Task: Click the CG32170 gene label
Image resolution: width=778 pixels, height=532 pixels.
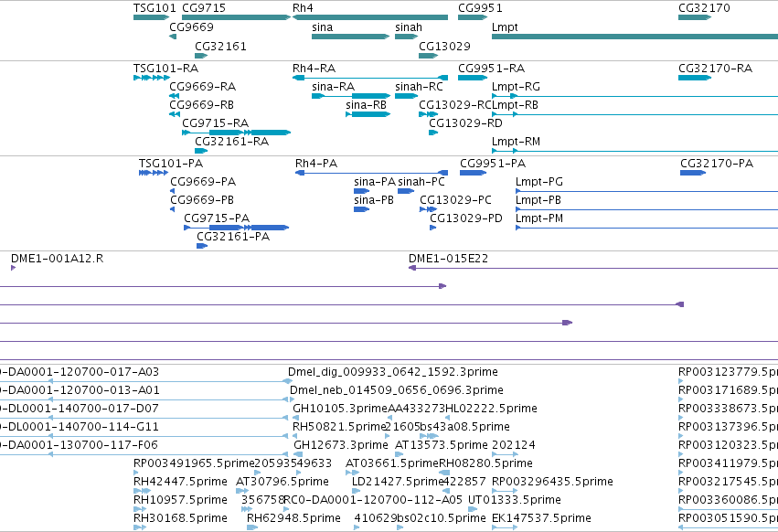Action: pos(704,8)
